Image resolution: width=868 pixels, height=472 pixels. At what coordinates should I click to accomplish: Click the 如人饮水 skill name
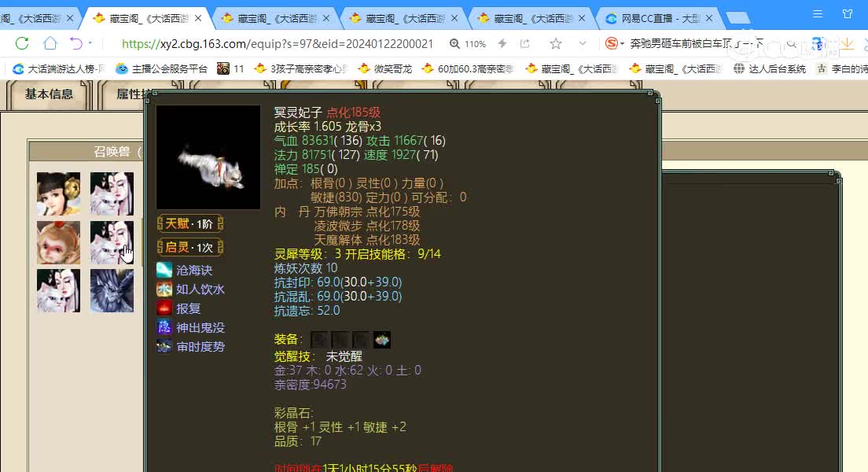[200, 289]
